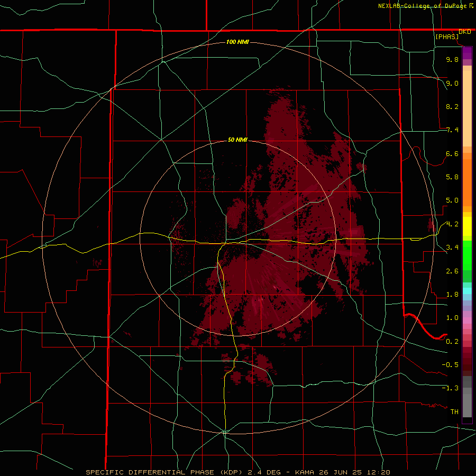476x476 pixels.
Task: Click the 100 NMI range ring label
Action: [237, 42]
